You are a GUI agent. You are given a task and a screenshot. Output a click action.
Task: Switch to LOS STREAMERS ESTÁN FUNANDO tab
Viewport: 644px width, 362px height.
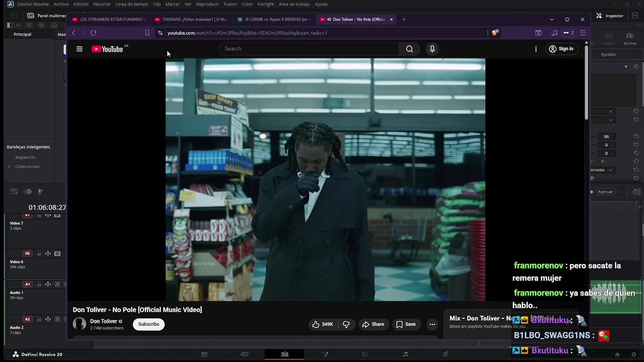click(x=109, y=20)
